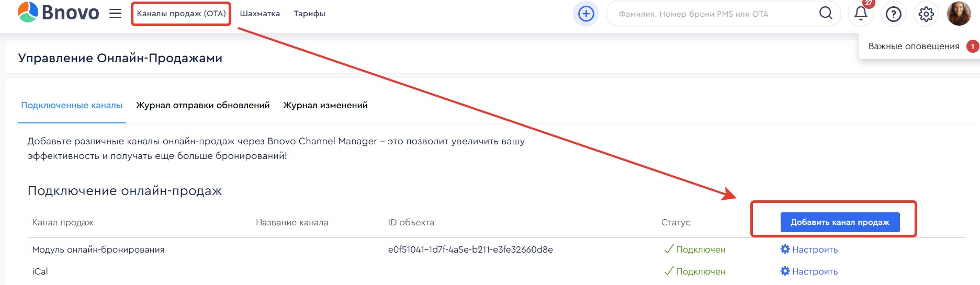Open the notifications bell
Screen dimensions: 980x285
tap(861, 14)
